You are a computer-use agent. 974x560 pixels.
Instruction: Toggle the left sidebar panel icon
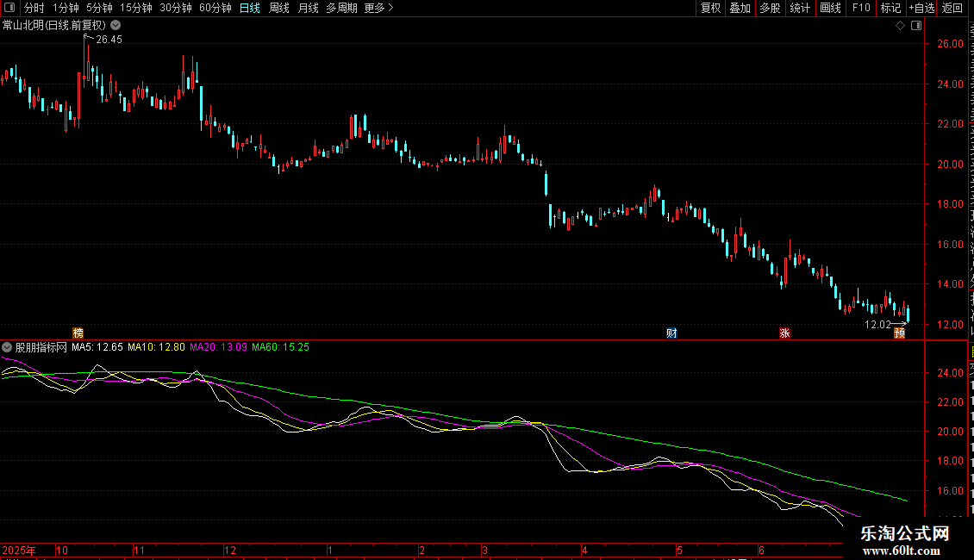9,8
